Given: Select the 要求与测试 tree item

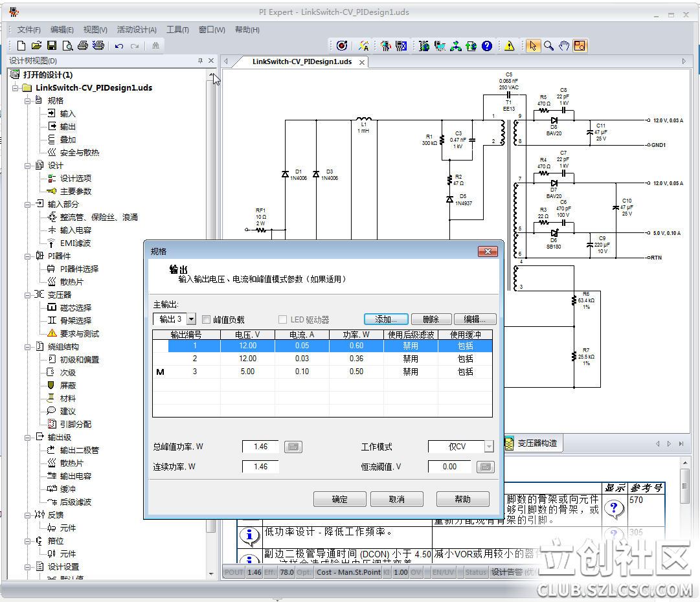Looking at the screenshot, I should (80, 334).
